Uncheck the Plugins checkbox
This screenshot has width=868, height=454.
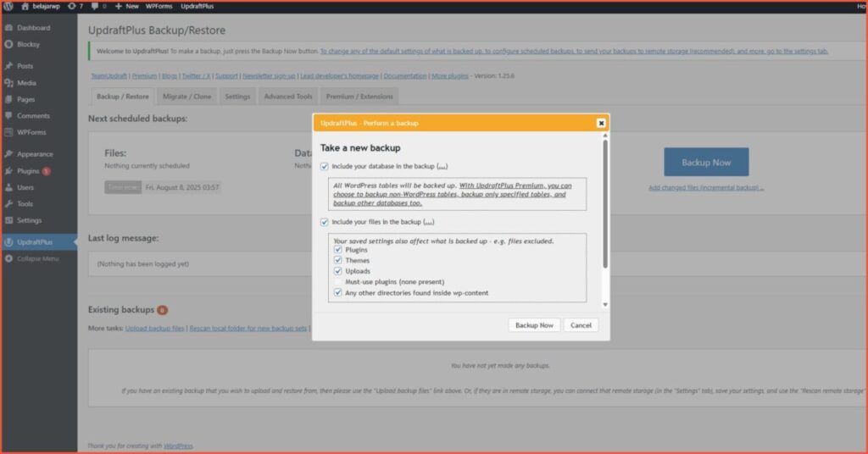point(337,249)
